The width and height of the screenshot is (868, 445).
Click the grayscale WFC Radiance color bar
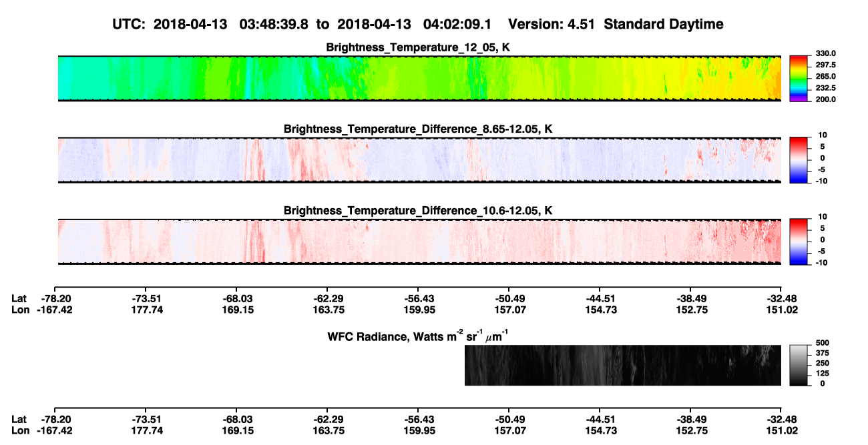point(799,365)
